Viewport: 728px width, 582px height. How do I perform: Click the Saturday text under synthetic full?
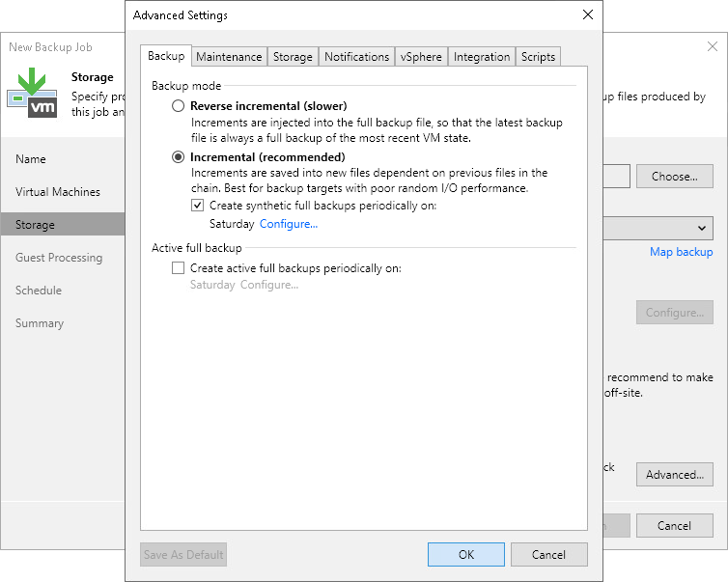[x=232, y=224]
